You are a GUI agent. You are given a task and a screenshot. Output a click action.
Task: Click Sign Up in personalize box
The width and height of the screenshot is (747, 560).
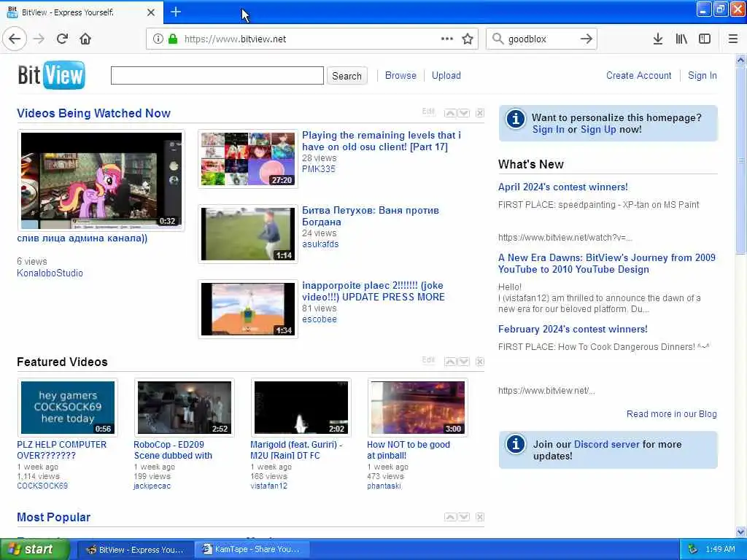[598, 130]
